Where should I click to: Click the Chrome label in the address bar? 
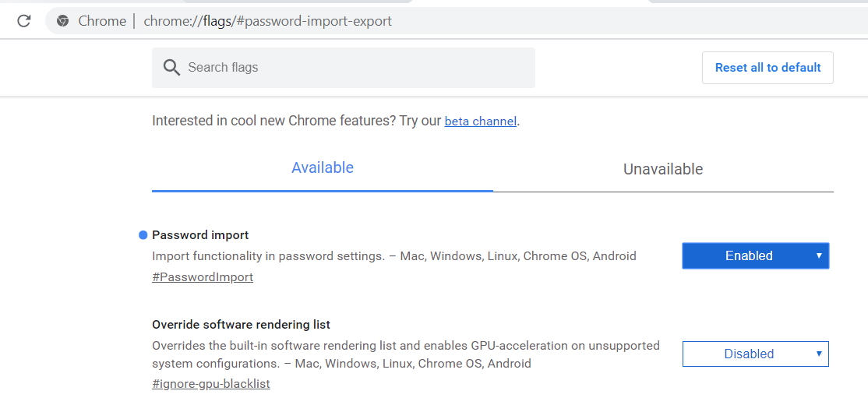(102, 21)
